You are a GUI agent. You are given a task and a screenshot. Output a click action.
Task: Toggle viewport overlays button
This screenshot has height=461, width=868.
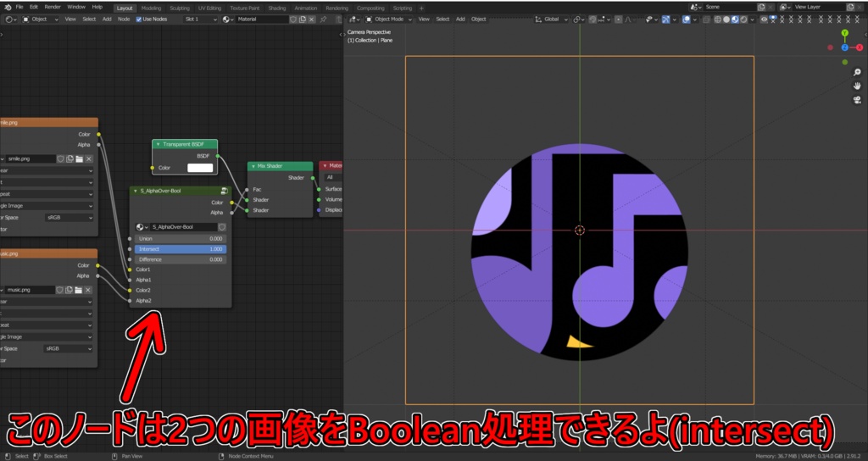point(687,19)
